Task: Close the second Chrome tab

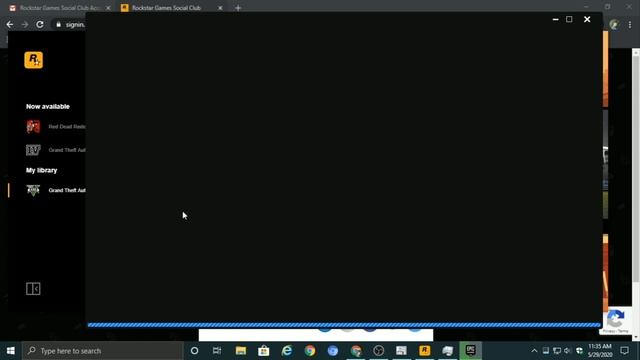Action: [x=220, y=8]
